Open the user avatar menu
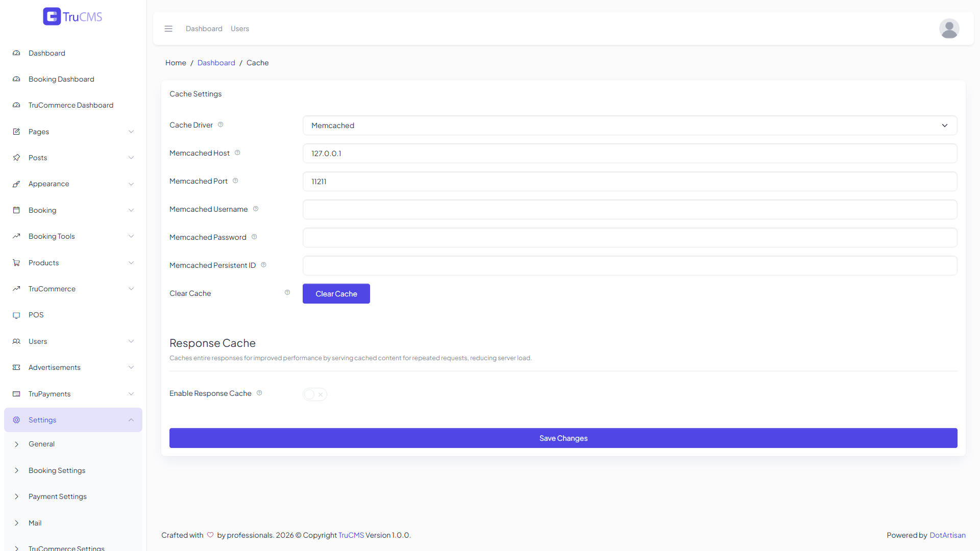The height and width of the screenshot is (551, 980). pos(949,29)
